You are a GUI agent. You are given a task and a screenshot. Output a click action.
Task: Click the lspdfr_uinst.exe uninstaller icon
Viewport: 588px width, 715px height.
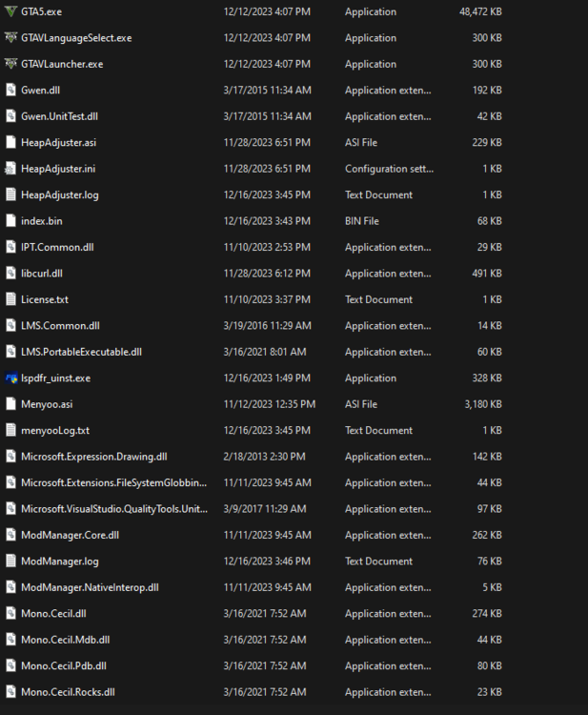click(x=10, y=378)
